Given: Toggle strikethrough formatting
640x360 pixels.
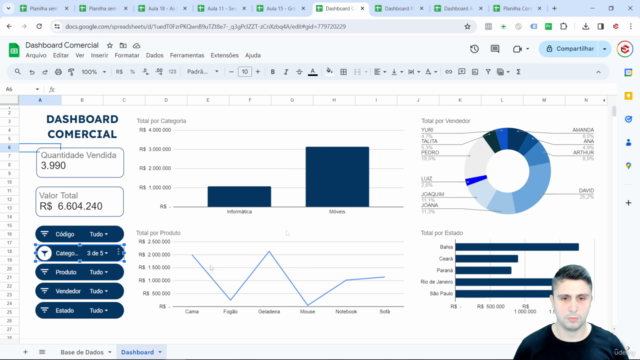Looking at the screenshot, I should [x=299, y=72].
